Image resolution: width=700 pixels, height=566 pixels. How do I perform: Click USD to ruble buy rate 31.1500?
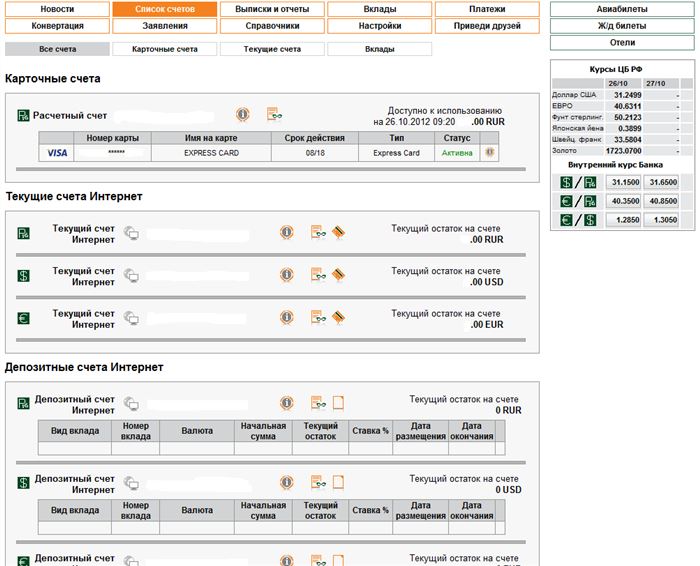coord(625,182)
